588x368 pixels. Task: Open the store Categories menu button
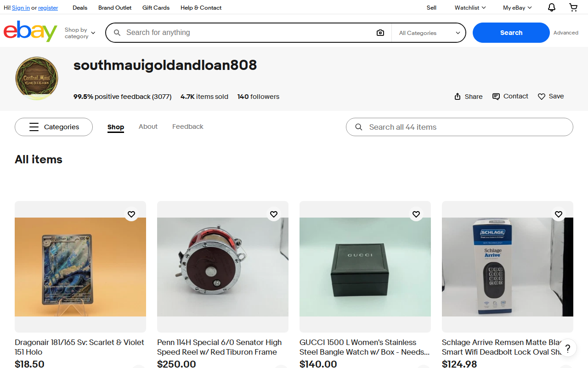pos(54,127)
